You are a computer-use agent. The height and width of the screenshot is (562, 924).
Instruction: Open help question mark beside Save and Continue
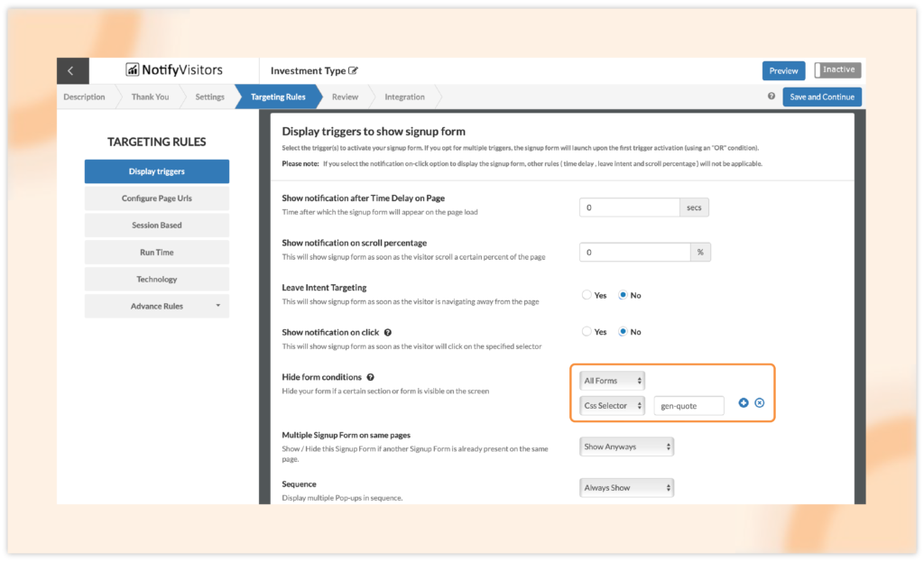pos(772,96)
